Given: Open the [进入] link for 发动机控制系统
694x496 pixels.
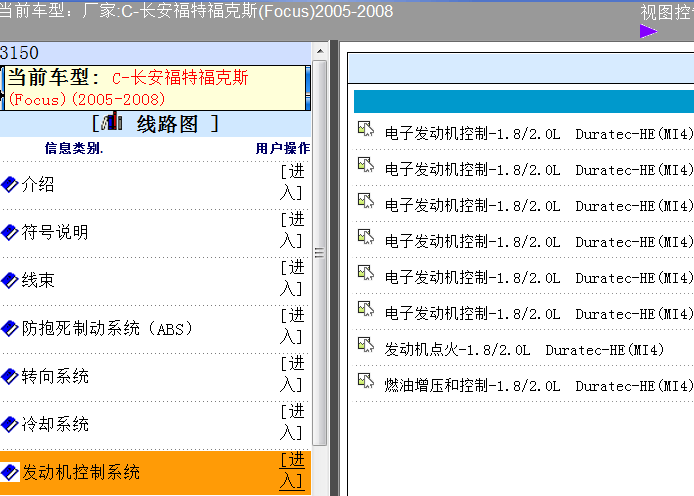Looking at the screenshot, I should (292, 471).
